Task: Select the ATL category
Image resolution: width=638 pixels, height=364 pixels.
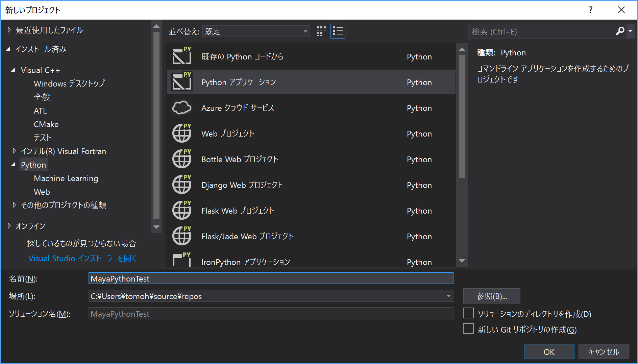Action: [x=40, y=111]
